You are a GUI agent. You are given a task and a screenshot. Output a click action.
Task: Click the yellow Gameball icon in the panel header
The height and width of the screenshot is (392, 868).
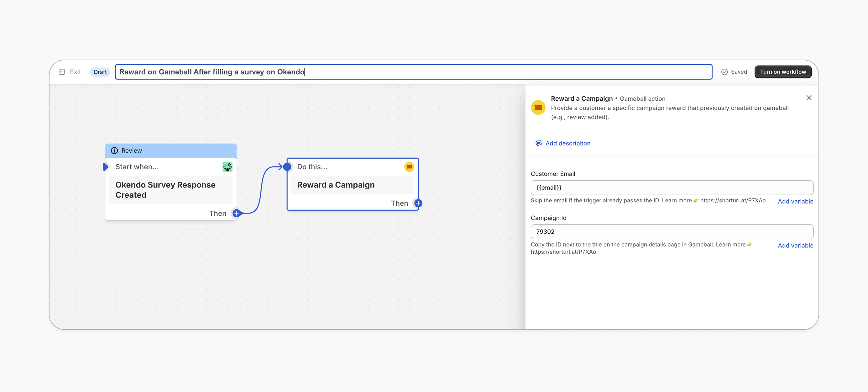point(538,107)
